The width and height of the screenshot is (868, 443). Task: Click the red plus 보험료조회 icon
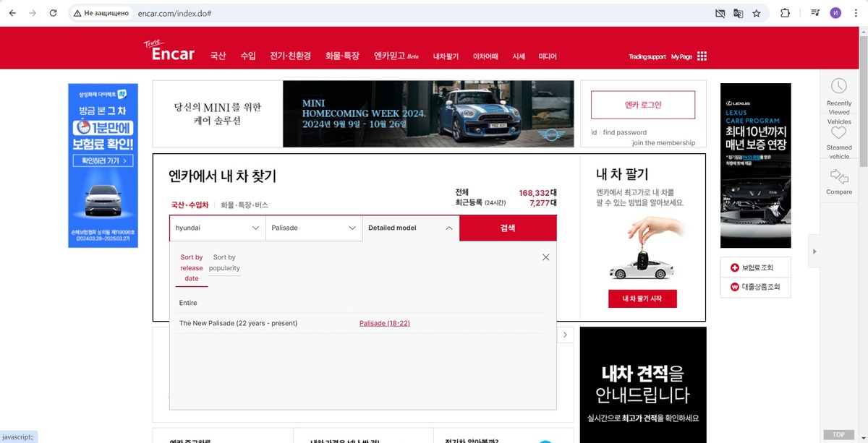pyautogui.click(x=735, y=267)
